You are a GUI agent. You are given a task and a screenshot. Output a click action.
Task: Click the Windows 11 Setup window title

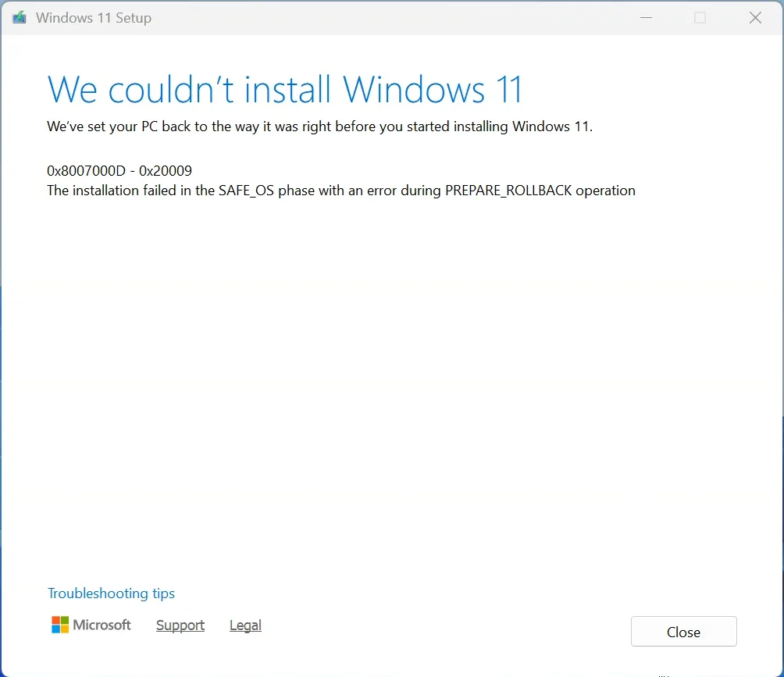94,18
